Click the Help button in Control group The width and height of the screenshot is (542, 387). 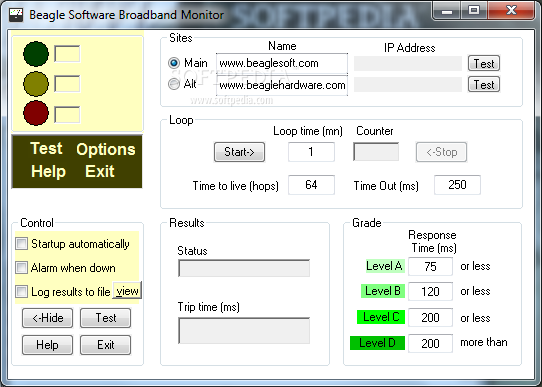pos(48,345)
